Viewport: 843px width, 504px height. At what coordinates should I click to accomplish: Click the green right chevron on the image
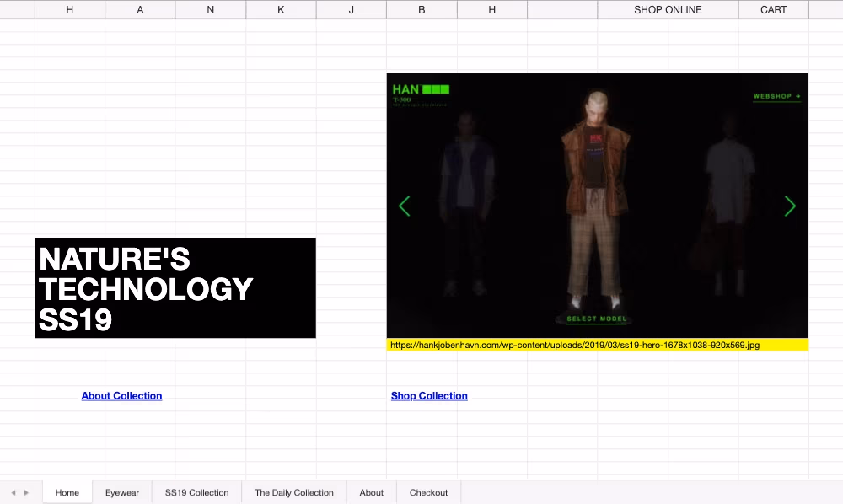[790, 206]
